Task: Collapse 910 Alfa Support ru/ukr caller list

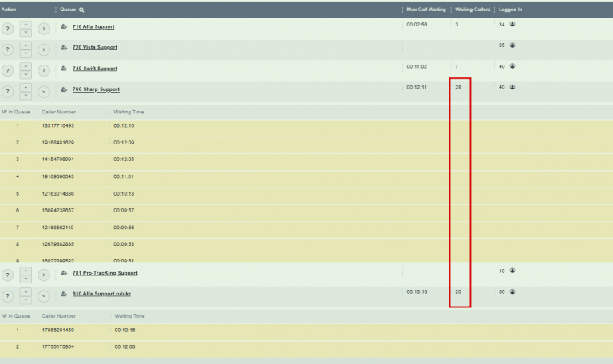Action: 44,296
